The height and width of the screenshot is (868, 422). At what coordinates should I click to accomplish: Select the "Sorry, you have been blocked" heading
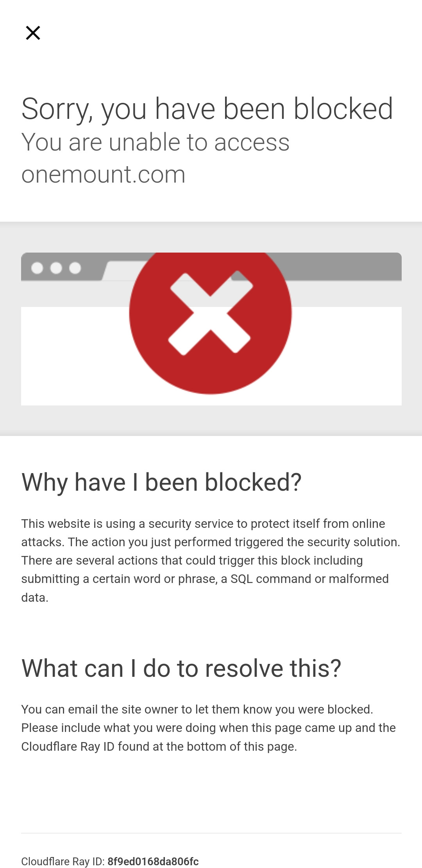[x=207, y=109]
